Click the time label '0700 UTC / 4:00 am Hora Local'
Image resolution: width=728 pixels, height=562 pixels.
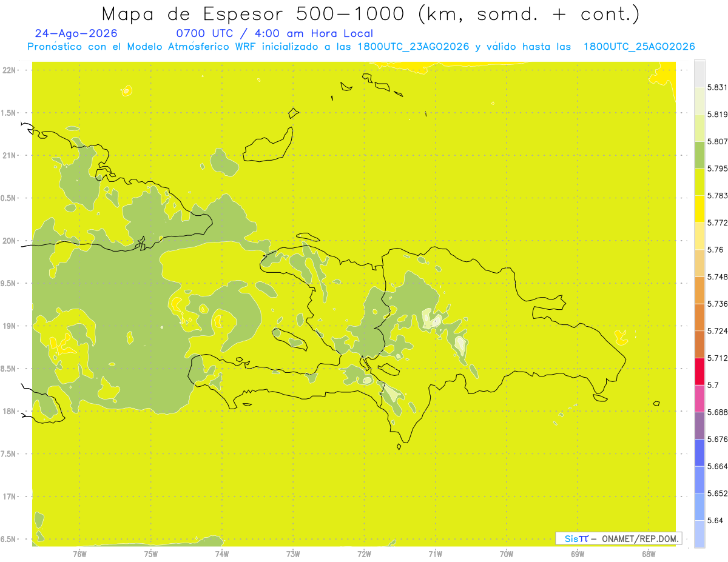pos(274,34)
